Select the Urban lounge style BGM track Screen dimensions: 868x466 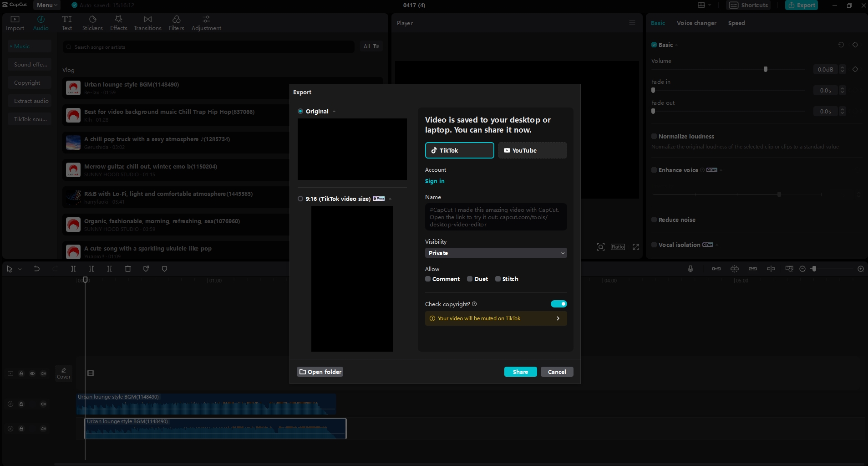click(131, 84)
